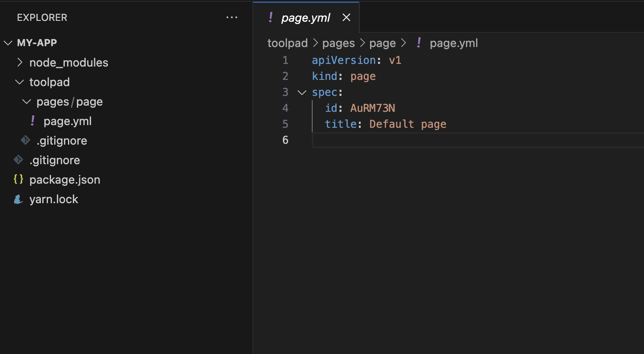Click the YAML icon in the breadcrumb bar
Screen dimensions: 644x354
tap(418, 43)
